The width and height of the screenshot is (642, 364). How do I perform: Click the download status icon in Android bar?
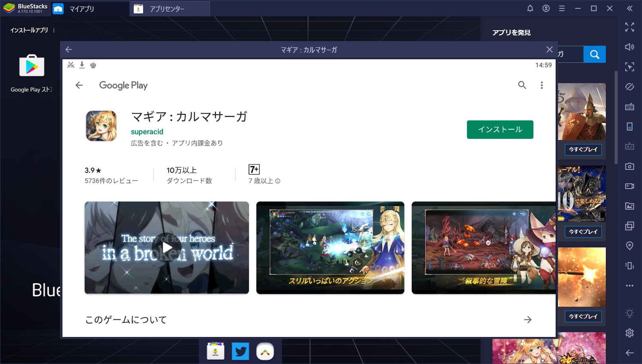pos(82,65)
